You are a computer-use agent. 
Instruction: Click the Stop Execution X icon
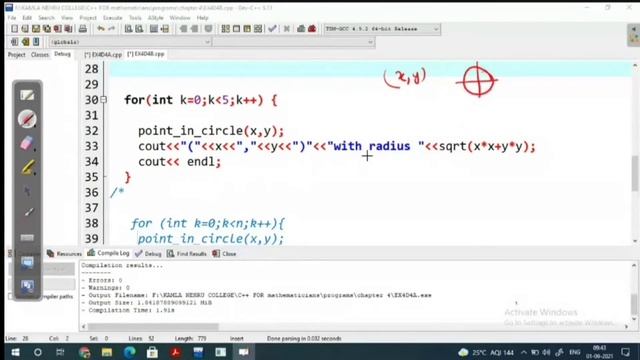287,29
